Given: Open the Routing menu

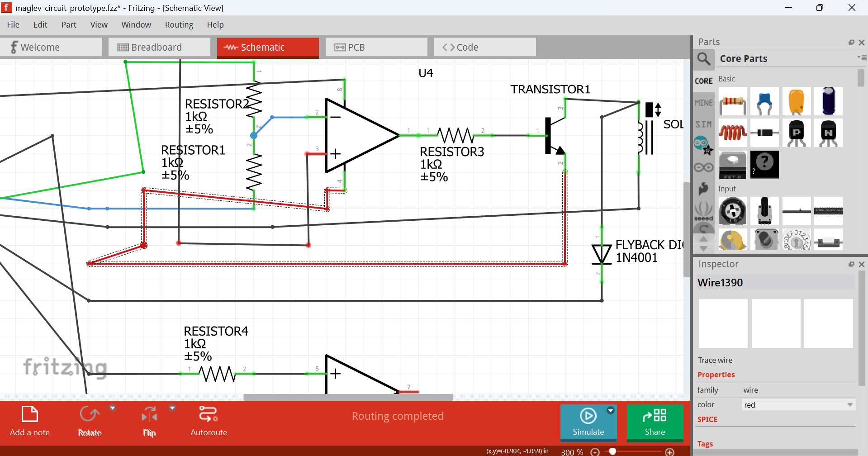Looking at the screenshot, I should tap(179, 25).
